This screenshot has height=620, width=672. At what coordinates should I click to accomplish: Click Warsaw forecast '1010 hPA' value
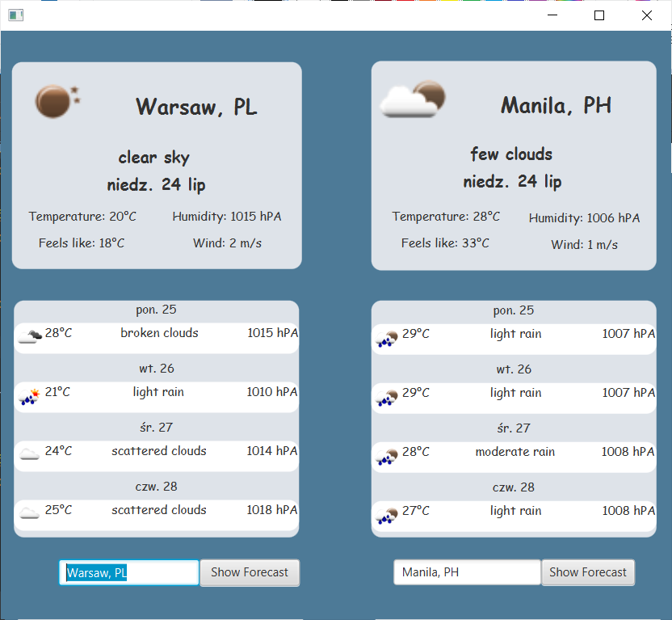click(272, 392)
